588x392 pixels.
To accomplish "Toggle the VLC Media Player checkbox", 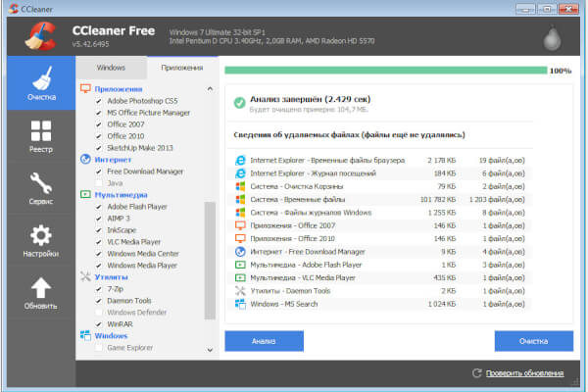I will click(x=99, y=242).
